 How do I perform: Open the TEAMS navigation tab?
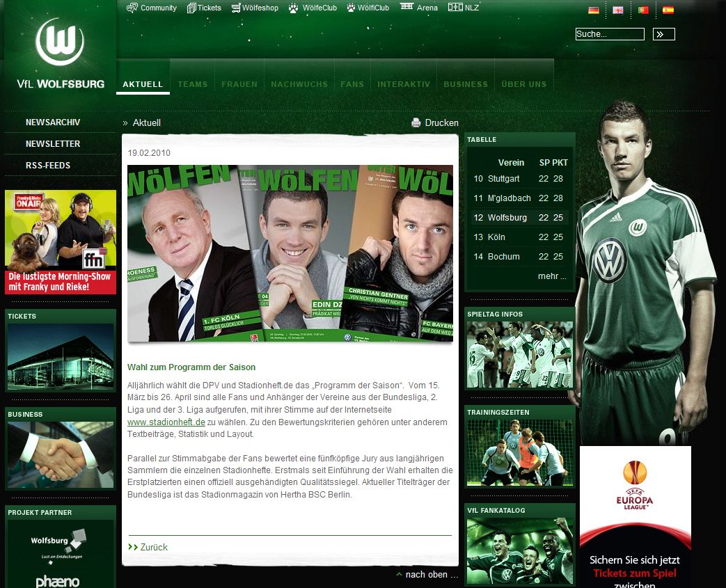click(x=193, y=84)
